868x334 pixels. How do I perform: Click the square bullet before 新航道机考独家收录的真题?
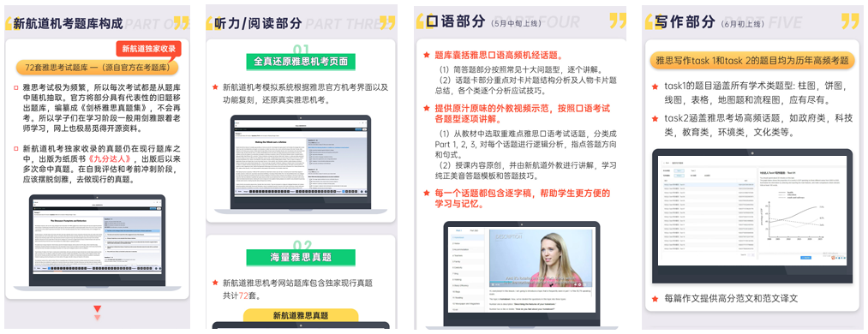(x=15, y=149)
